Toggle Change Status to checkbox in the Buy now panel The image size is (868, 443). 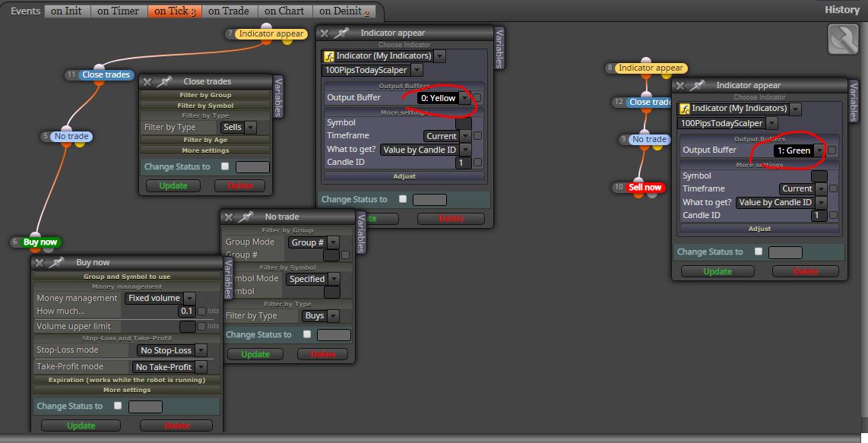[x=117, y=405]
